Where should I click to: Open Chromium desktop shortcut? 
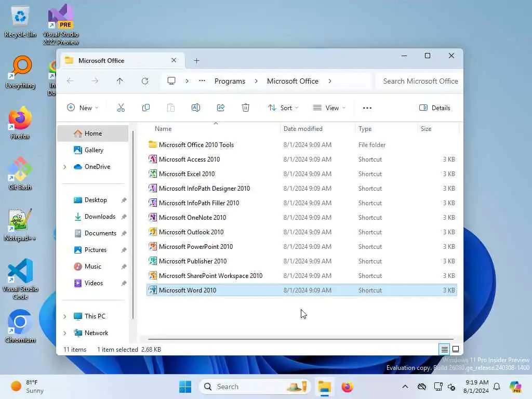pos(20,326)
